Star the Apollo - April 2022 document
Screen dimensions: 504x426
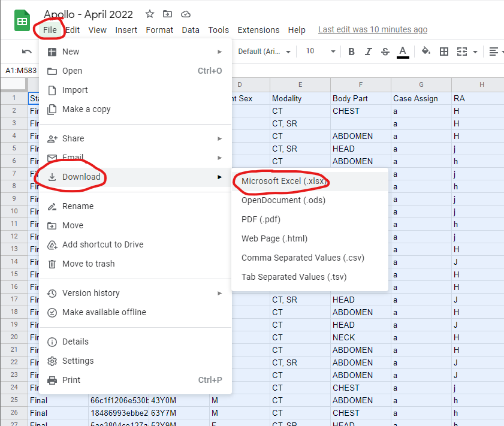tap(149, 14)
